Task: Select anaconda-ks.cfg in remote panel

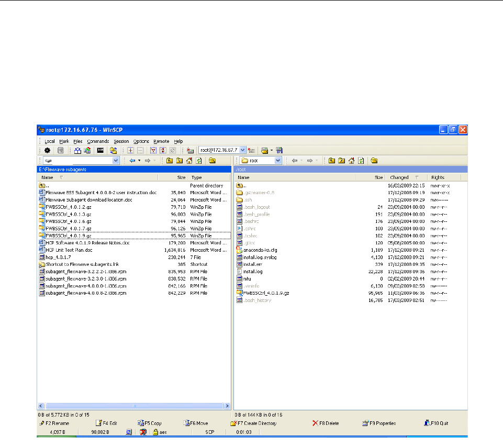Action: pos(257,250)
